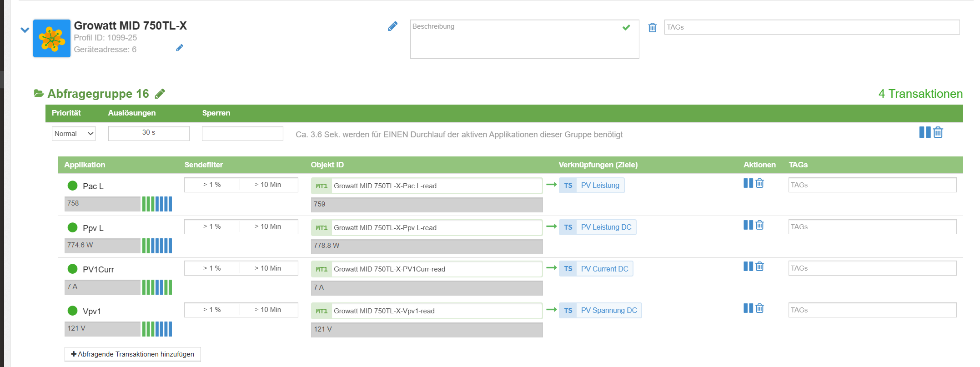This screenshot has height=367, width=980.
Task: Click Pac L status bars indicator
Action: (157, 204)
